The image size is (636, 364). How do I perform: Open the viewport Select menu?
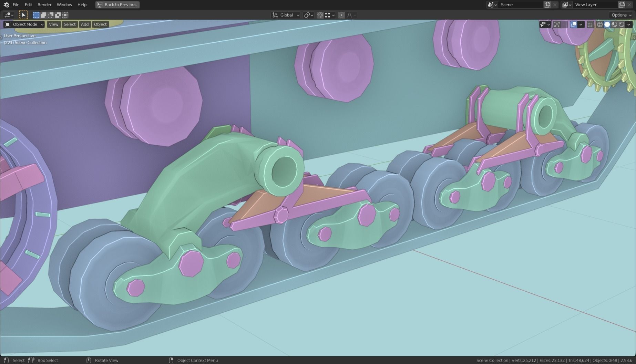click(69, 24)
